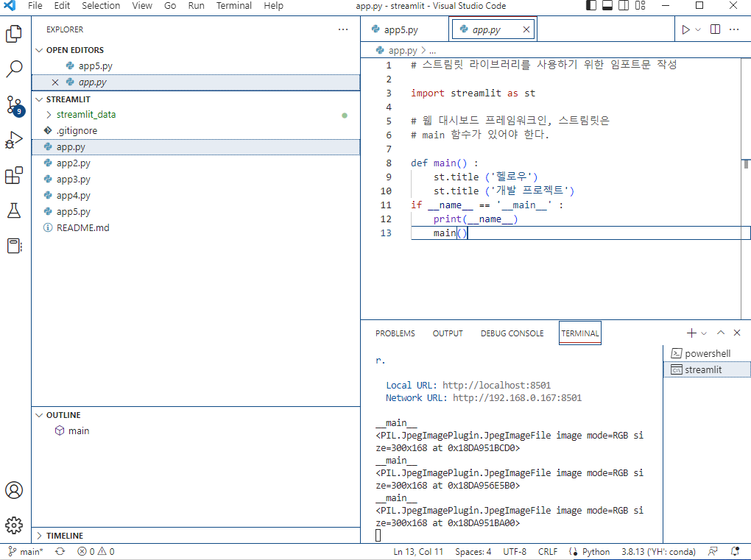This screenshot has height=560, width=751.
Task: Open the notebook-style icon in activity bar
Action: pos(15,246)
